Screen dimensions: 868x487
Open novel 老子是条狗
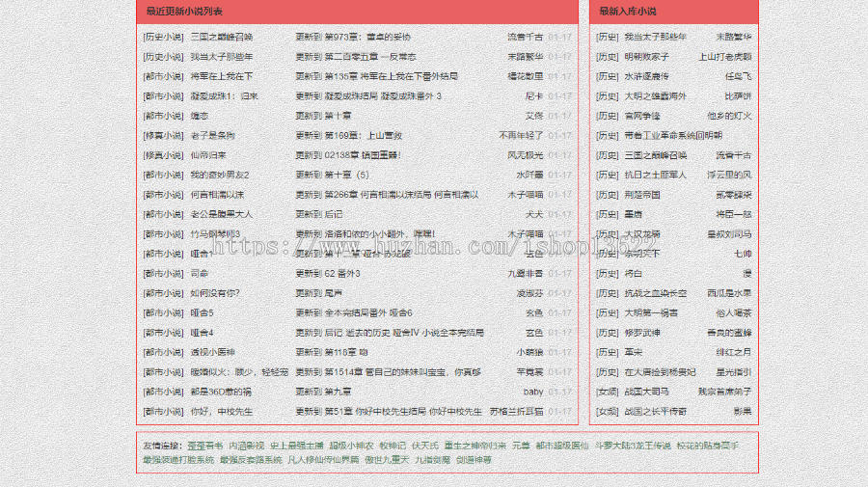(212, 136)
